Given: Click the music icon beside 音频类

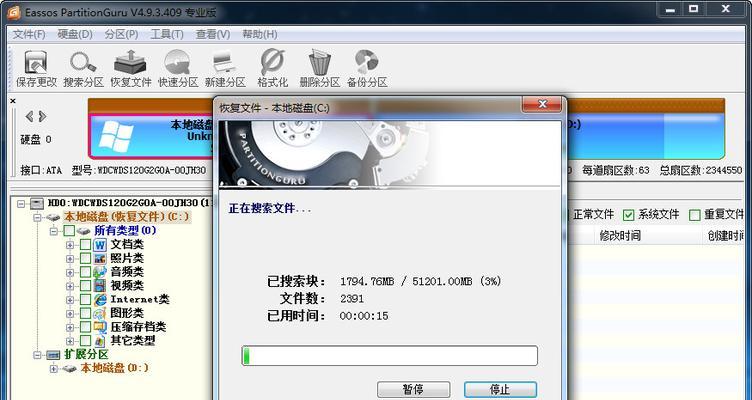Looking at the screenshot, I should (x=100, y=272).
